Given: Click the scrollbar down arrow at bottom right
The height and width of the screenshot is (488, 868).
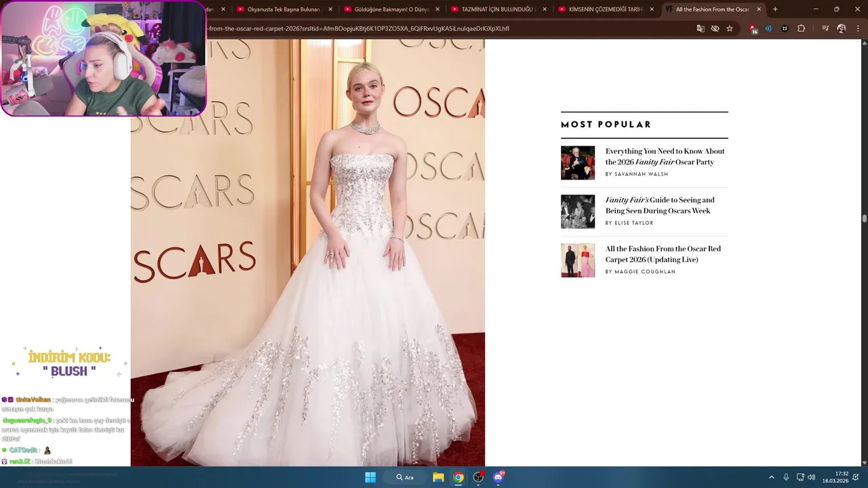Looking at the screenshot, I should click(x=864, y=462).
